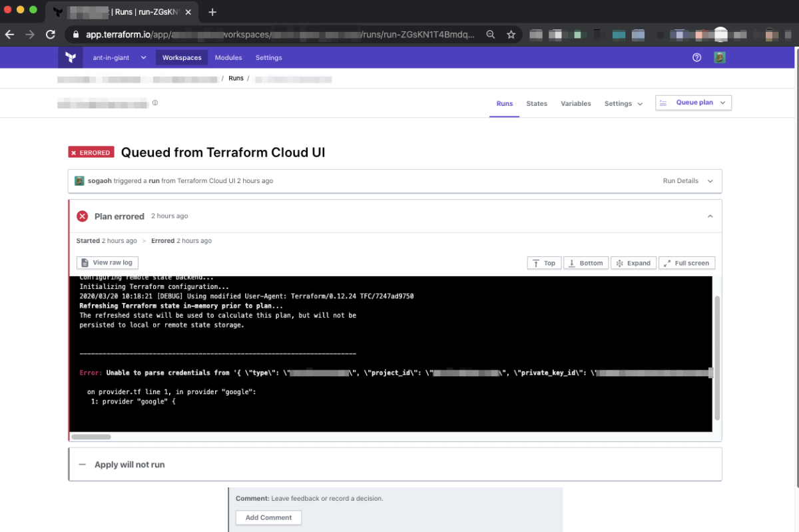799x532 pixels.
Task: Click sogaoh's avatar in the run summary
Action: click(x=79, y=181)
